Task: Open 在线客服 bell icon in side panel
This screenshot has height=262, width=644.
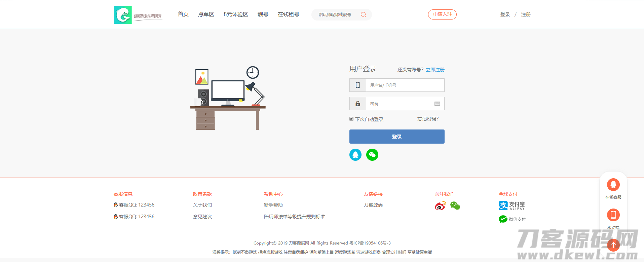Action: click(613, 185)
